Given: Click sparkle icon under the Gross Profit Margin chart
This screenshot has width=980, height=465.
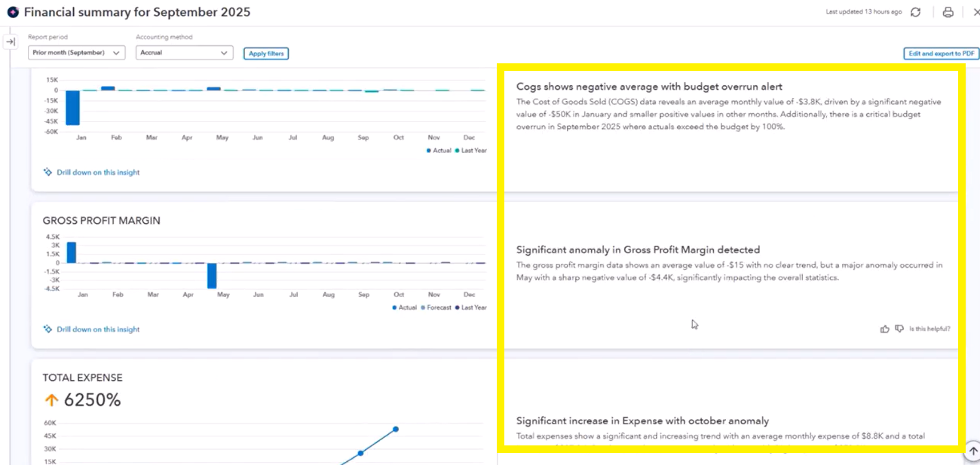Looking at the screenshot, I should 47,329.
